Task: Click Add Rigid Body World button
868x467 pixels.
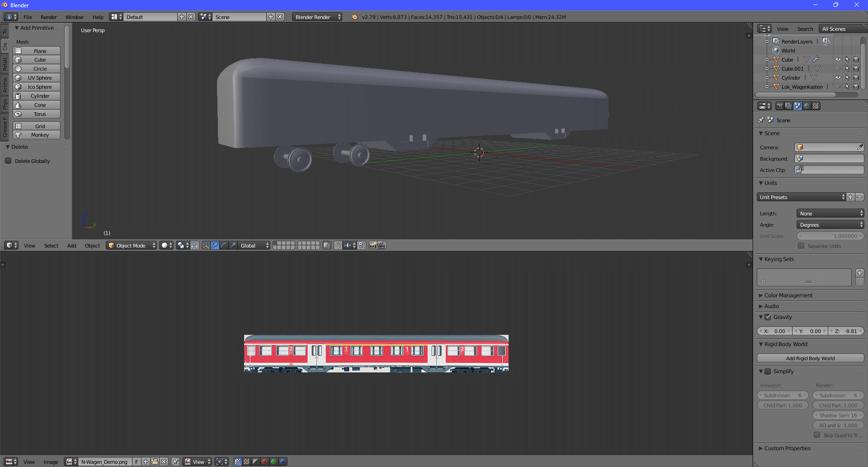Action: (x=810, y=358)
